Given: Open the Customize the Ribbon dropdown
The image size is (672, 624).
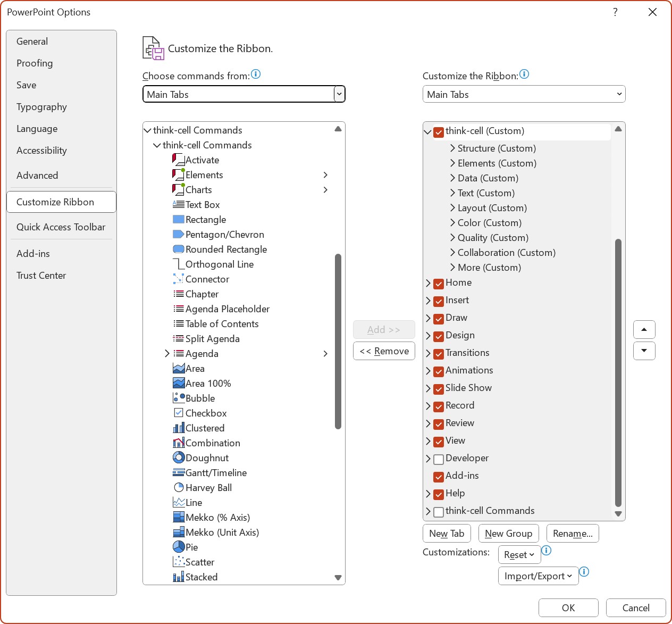Looking at the screenshot, I should (x=524, y=94).
